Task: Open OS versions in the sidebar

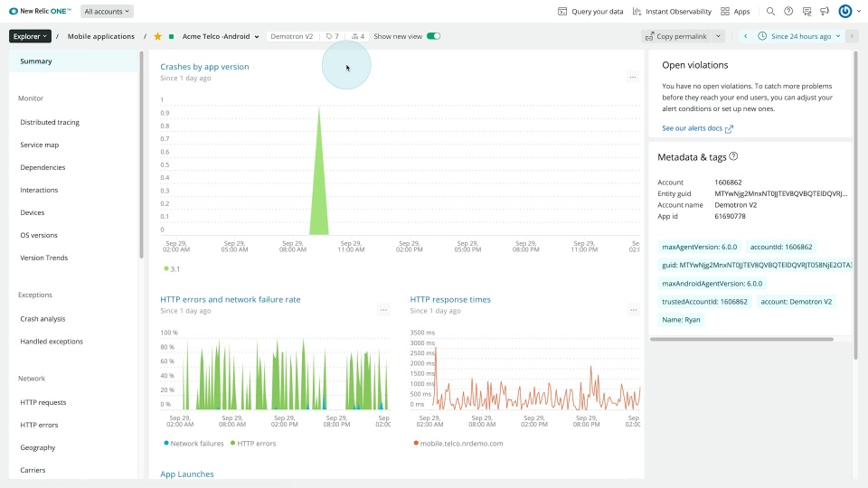Action: (x=39, y=235)
